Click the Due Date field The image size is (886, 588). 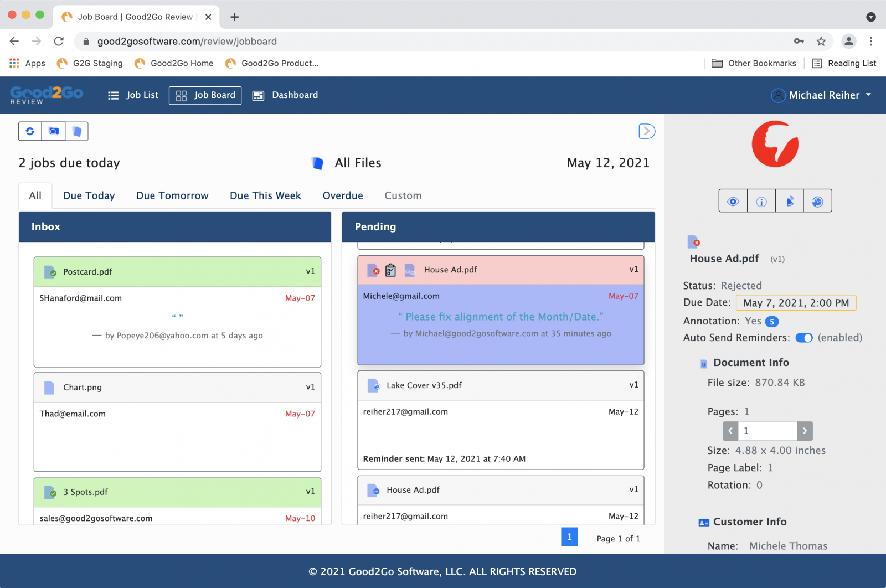pos(796,303)
